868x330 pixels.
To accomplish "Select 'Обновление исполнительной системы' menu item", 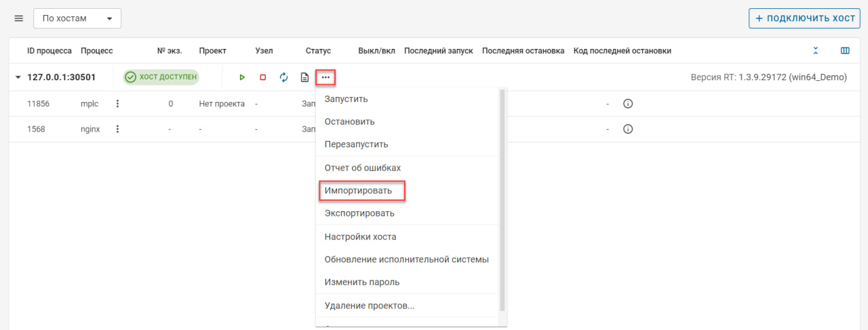I will (408, 259).
